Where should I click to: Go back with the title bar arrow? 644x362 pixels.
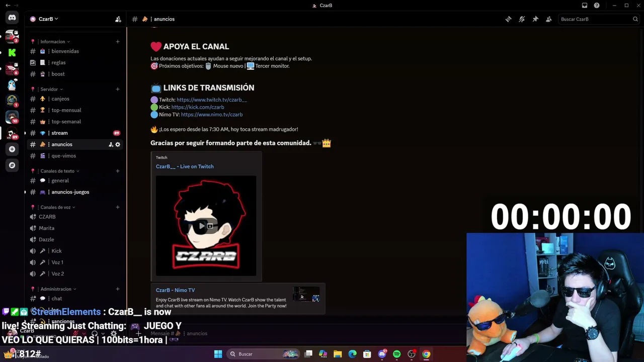point(8,5)
